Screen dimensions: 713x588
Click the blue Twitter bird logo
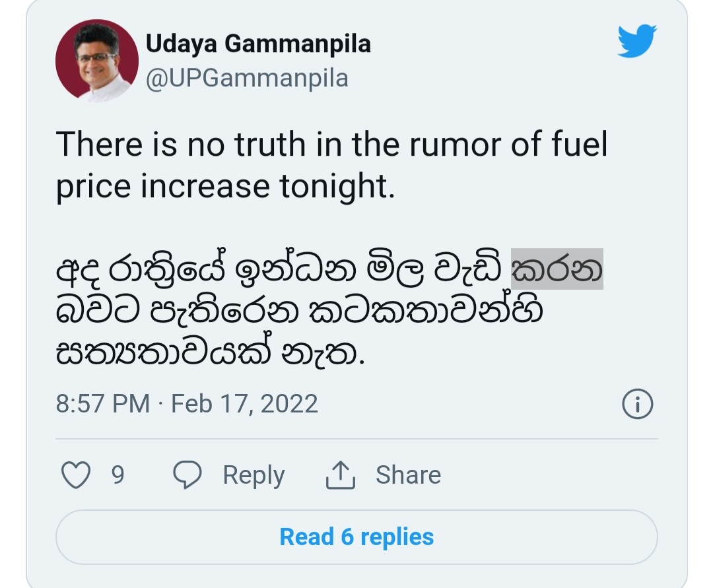click(636, 41)
